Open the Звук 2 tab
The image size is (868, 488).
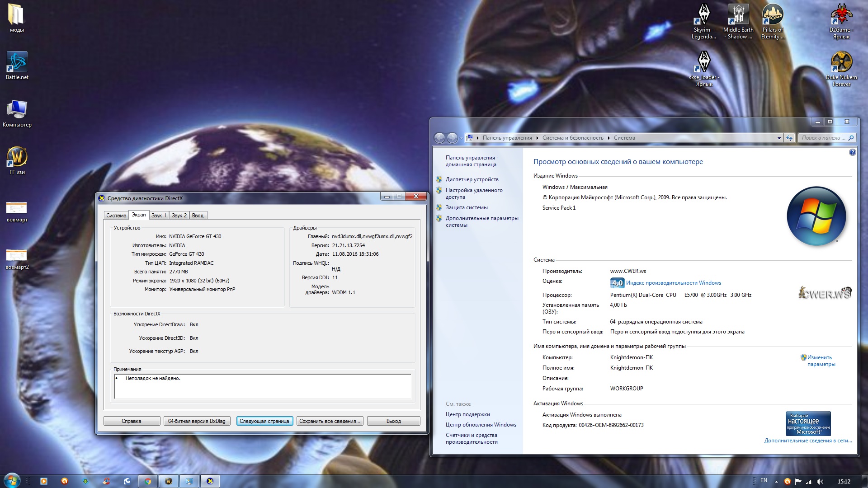pos(179,216)
